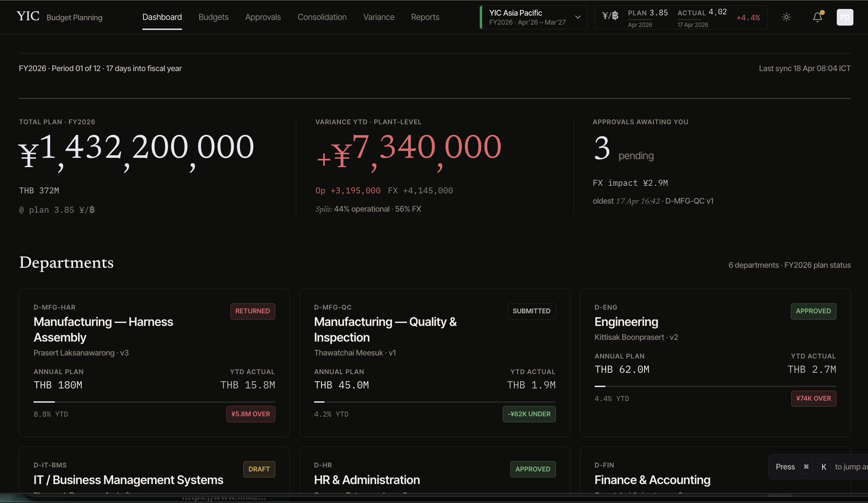The image size is (868, 503).
Task: Click the entity selector chevron arrow
Action: pyautogui.click(x=578, y=17)
